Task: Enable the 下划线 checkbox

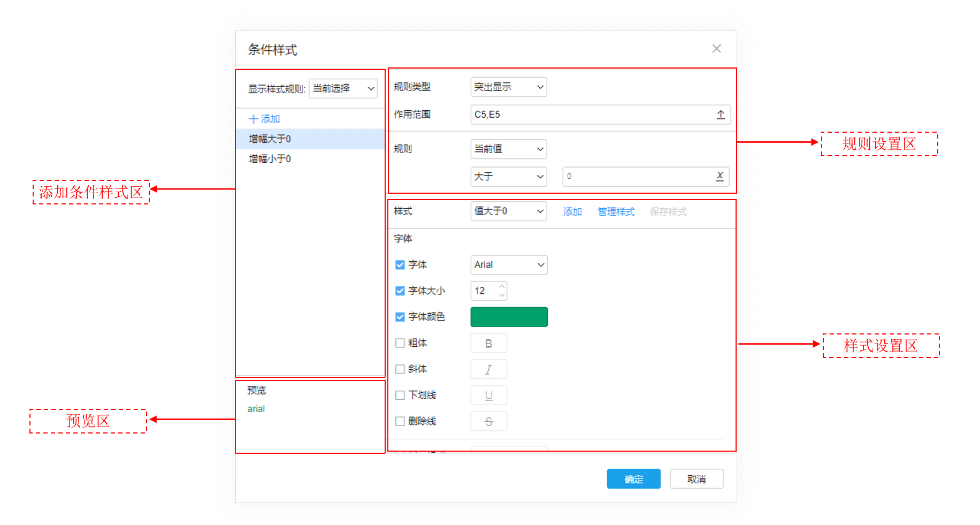Action: pyautogui.click(x=400, y=395)
